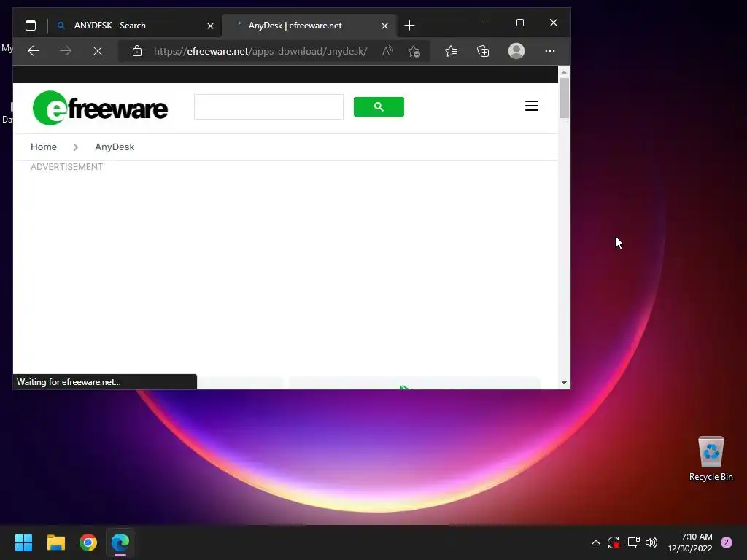Click the sync status tray icon
Screen dimensions: 747x560
pos(613,542)
